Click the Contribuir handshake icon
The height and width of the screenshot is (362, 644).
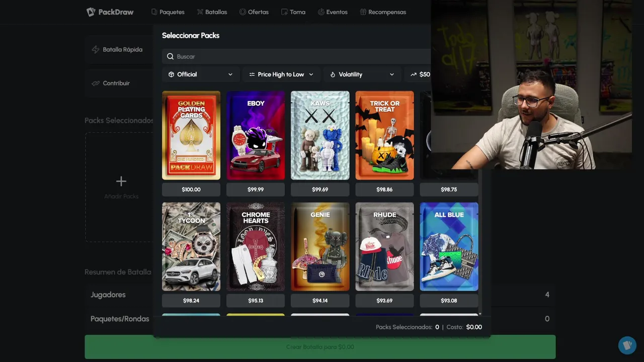click(96, 83)
